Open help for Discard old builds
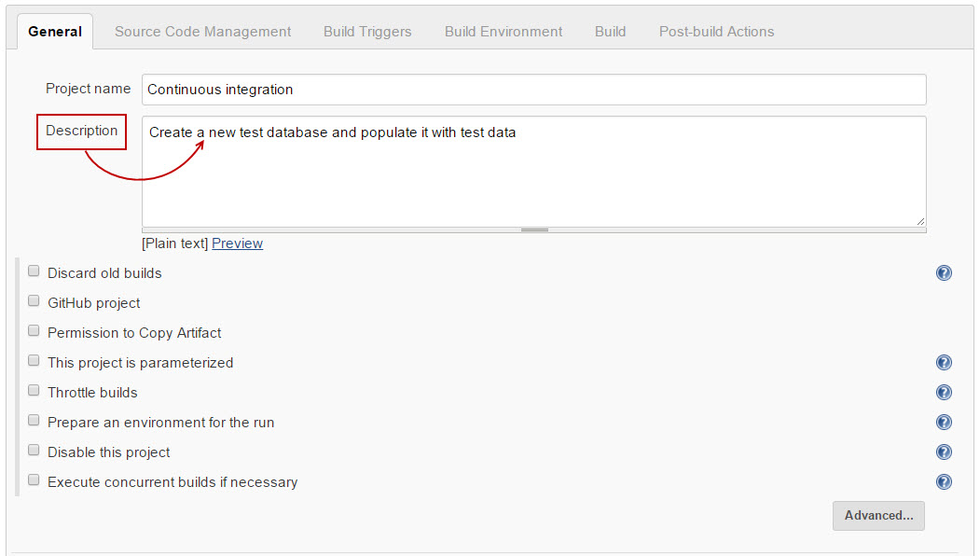 (x=944, y=273)
